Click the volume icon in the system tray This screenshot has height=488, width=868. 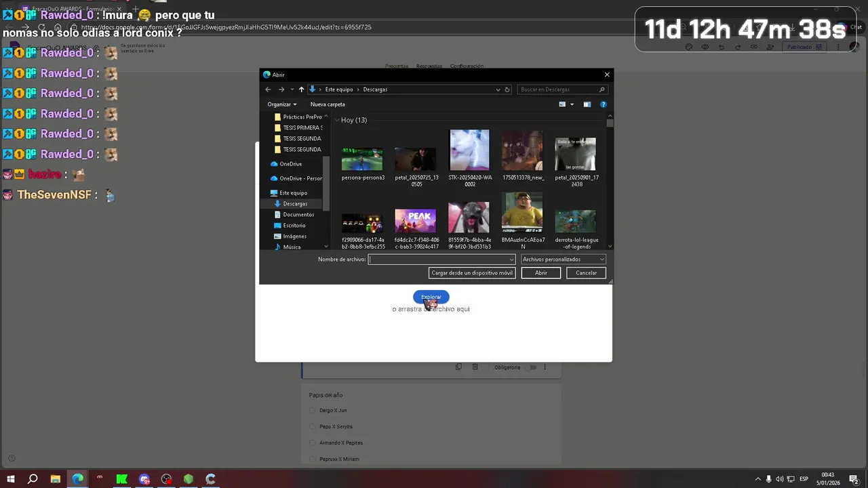(x=780, y=479)
